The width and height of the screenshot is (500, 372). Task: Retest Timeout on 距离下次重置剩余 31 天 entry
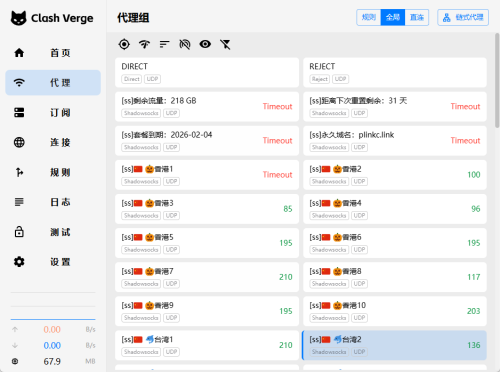(465, 106)
